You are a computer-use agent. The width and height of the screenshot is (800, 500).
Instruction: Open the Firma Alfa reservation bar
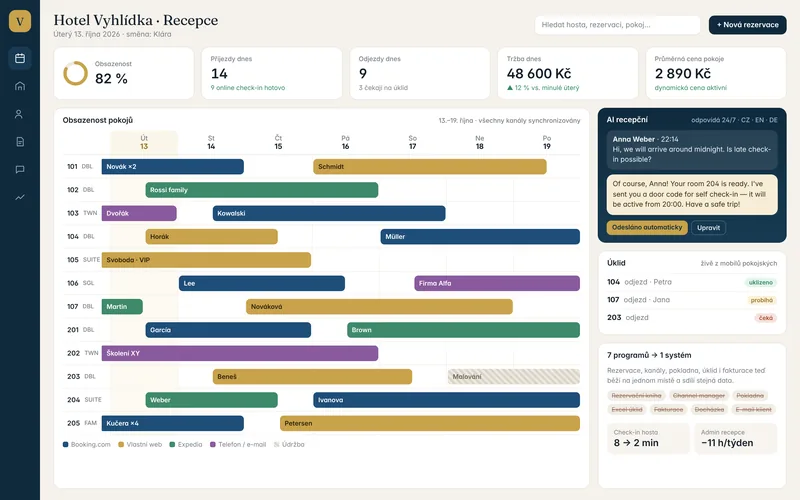point(497,283)
